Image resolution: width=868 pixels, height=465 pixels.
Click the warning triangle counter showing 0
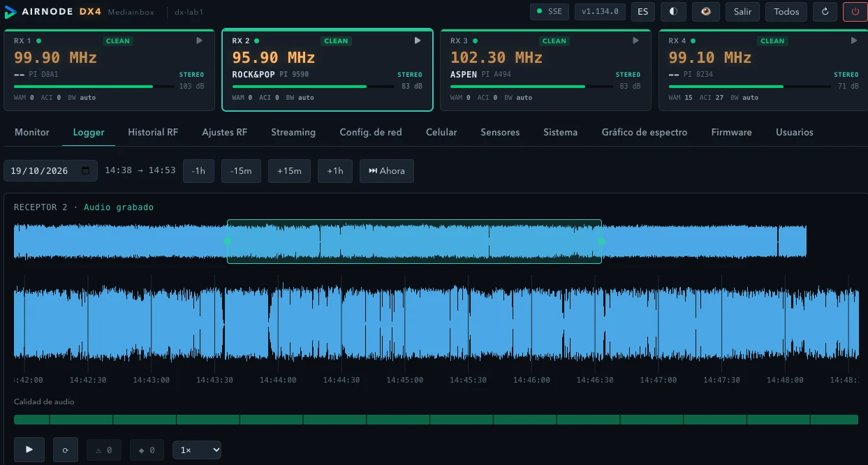[x=103, y=450]
